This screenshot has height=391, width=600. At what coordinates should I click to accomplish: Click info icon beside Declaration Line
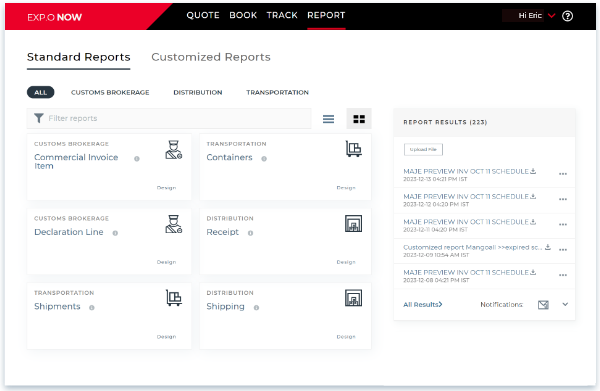(x=115, y=233)
